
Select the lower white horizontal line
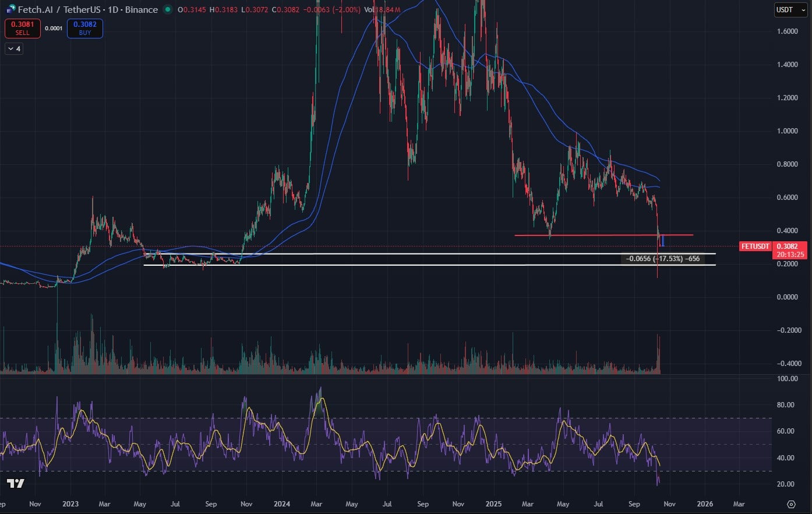(x=408, y=265)
